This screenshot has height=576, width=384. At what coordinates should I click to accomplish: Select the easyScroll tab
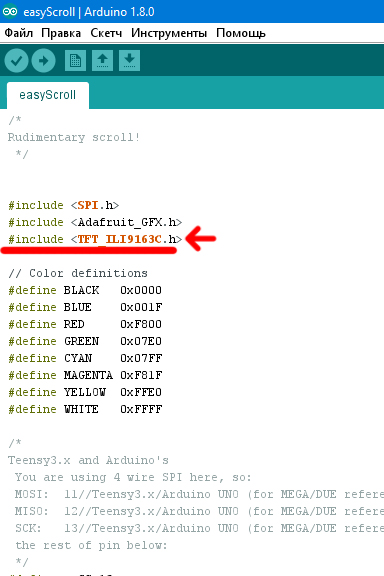point(48,95)
